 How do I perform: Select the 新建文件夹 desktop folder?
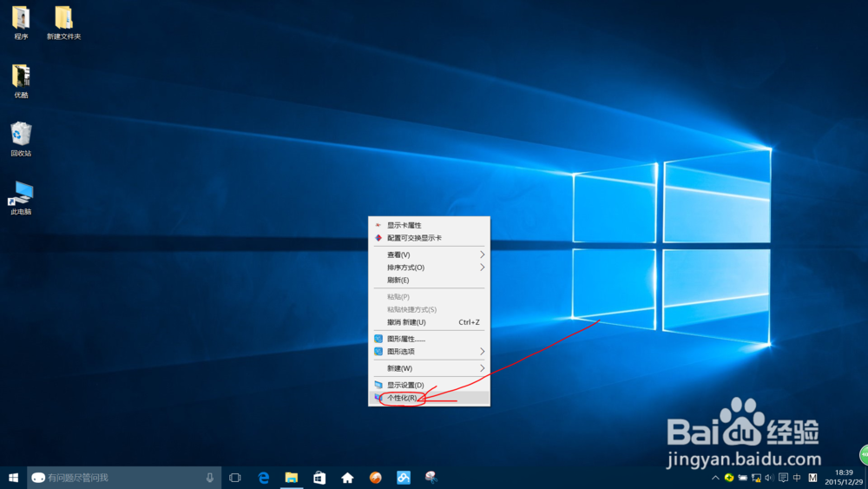pos(63,23)
